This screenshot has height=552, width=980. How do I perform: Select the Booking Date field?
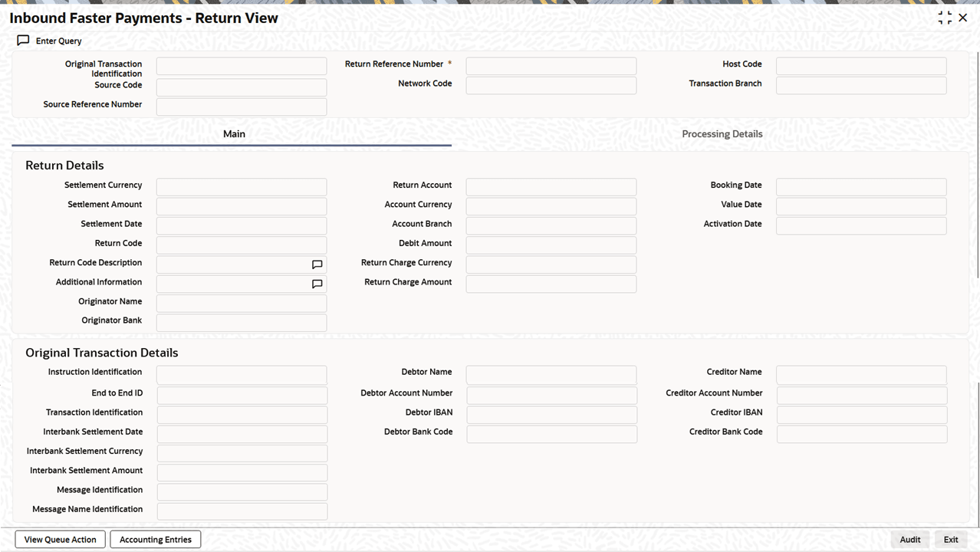point(860,187)
